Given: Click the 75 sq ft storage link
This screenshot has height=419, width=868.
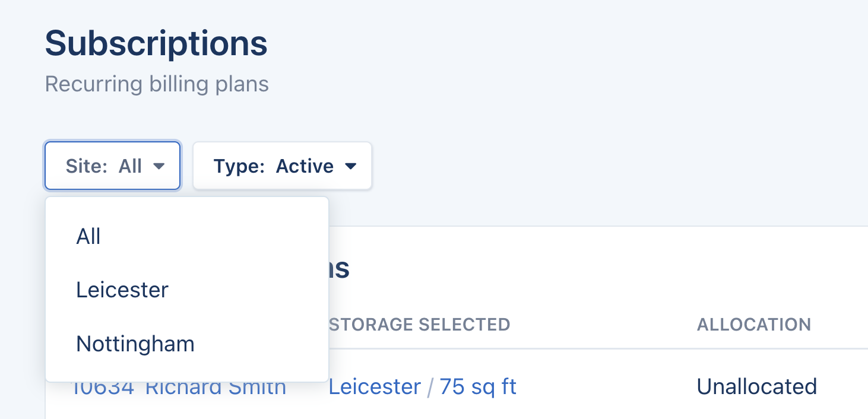Looking at the screenshot, I should pos(478,387).
